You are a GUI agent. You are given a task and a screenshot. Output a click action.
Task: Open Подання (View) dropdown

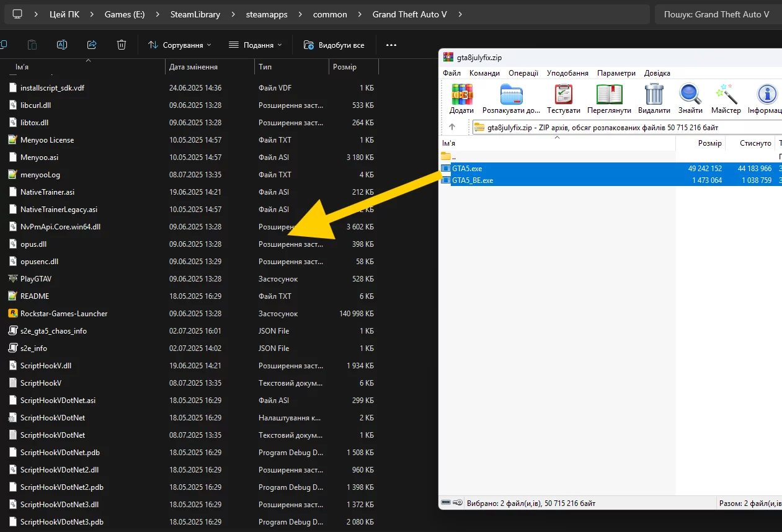pyautogui.click(x=255, y=45)
